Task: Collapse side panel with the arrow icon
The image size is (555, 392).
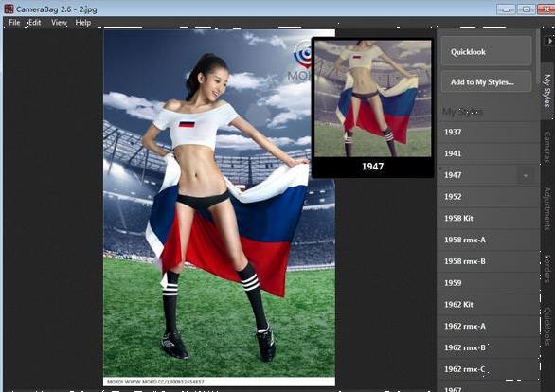Action: coord(550,41)
